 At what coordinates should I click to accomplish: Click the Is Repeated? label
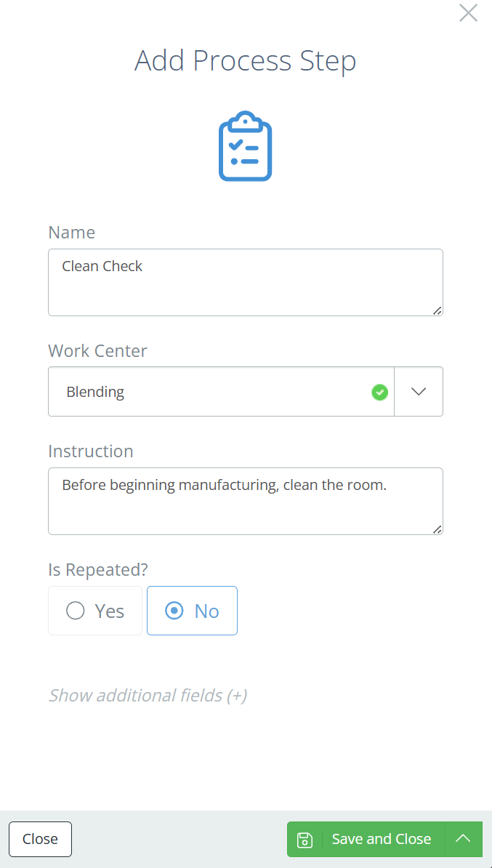tap(99, 570)
